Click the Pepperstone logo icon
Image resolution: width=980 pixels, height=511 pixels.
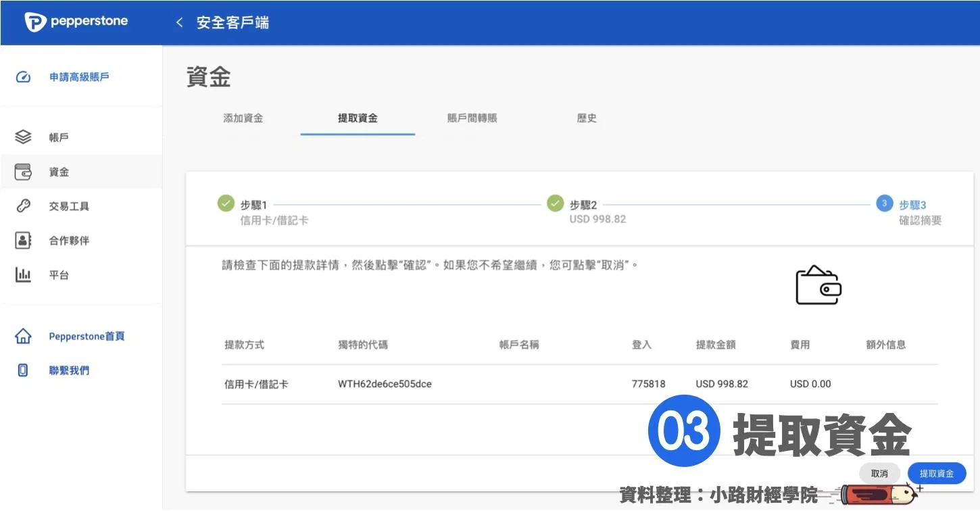(x=35, y=22)
